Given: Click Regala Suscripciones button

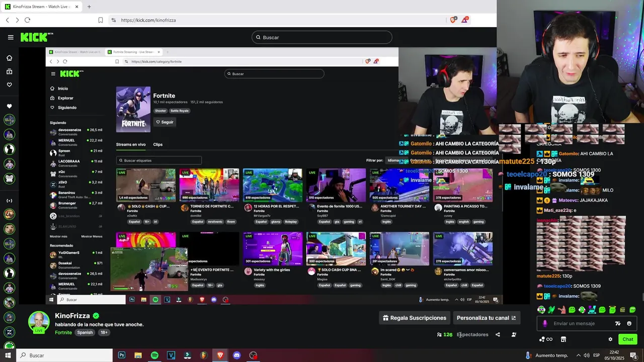Looking at the screenshot, I should [415, 318].
